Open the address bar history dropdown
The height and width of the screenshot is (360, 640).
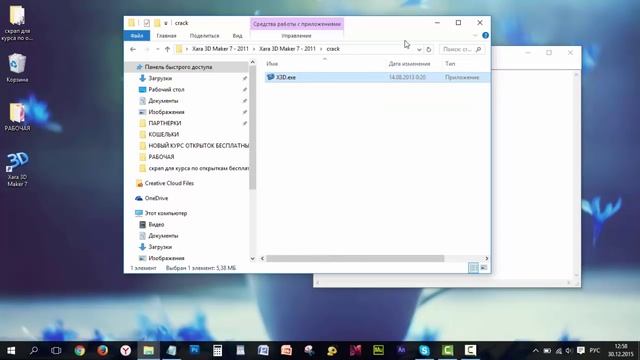point(419,49)
